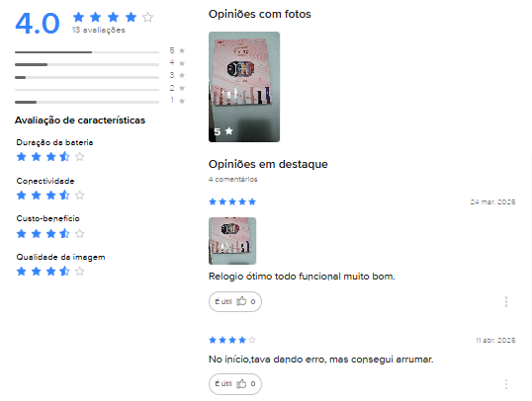The image size is (532, 401).
Task: Click the thumbs-up icon on first review
Action: 241,301
